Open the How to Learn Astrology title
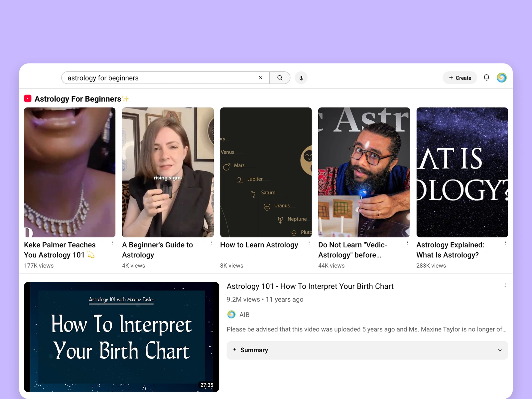The width and height of the screenshot is (532, 399). point(259,245)
